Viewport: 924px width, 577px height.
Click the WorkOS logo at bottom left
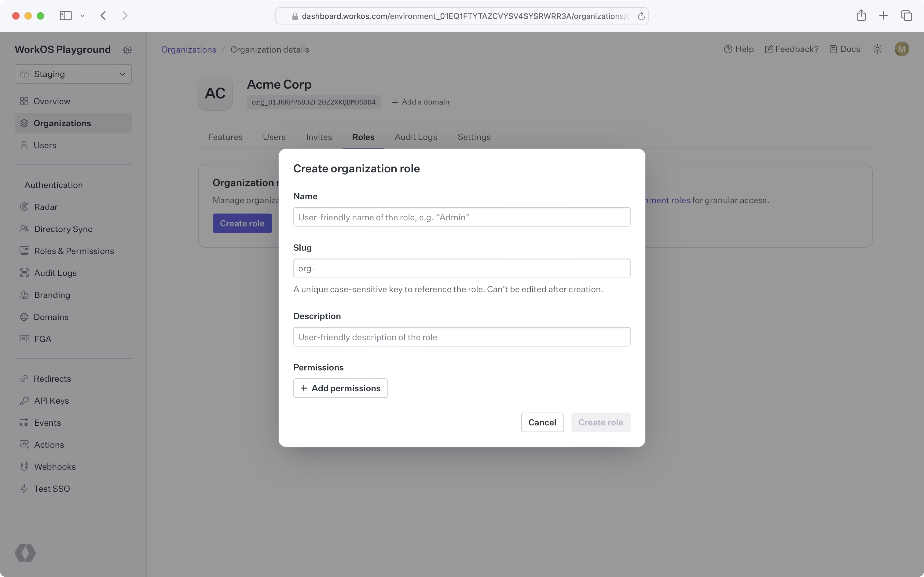[25, 553]
